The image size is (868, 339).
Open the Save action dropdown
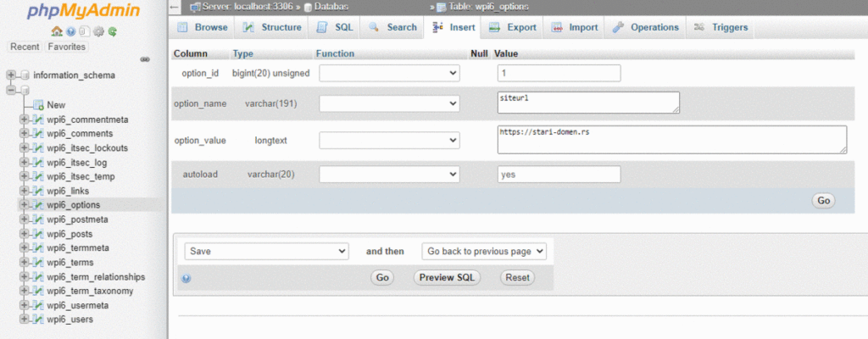(x=266, y=251)
